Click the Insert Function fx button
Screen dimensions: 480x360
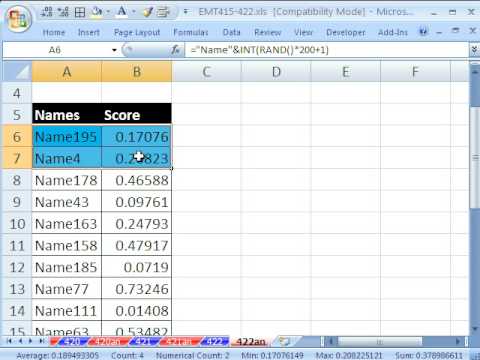click(176, 50)
